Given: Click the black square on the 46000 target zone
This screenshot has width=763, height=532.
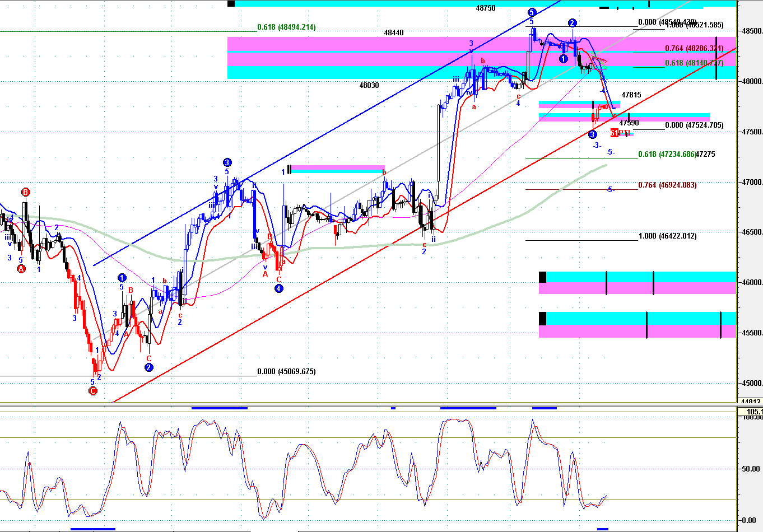Looking at the screenshot, I should (x=542, y=277).
